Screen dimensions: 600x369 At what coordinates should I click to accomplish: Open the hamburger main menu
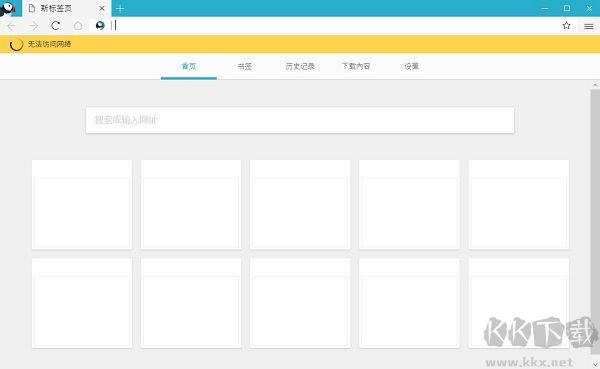pyautogui.click(x=589, y=26)
